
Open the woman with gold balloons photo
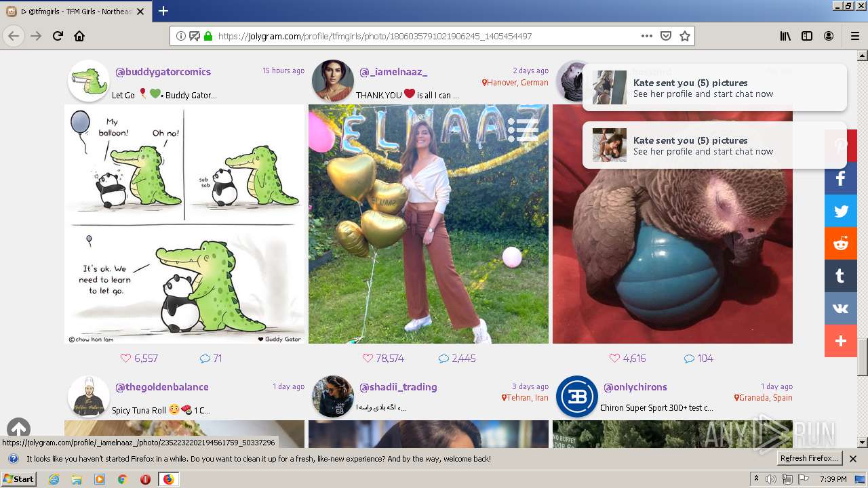(429, 224)
